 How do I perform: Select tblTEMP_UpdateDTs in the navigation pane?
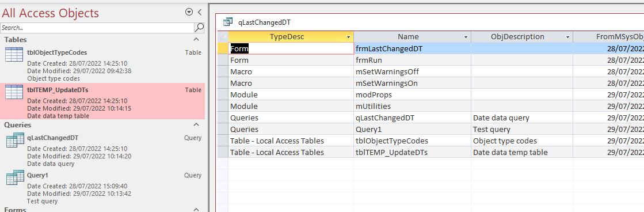click(x=102, y=101)
